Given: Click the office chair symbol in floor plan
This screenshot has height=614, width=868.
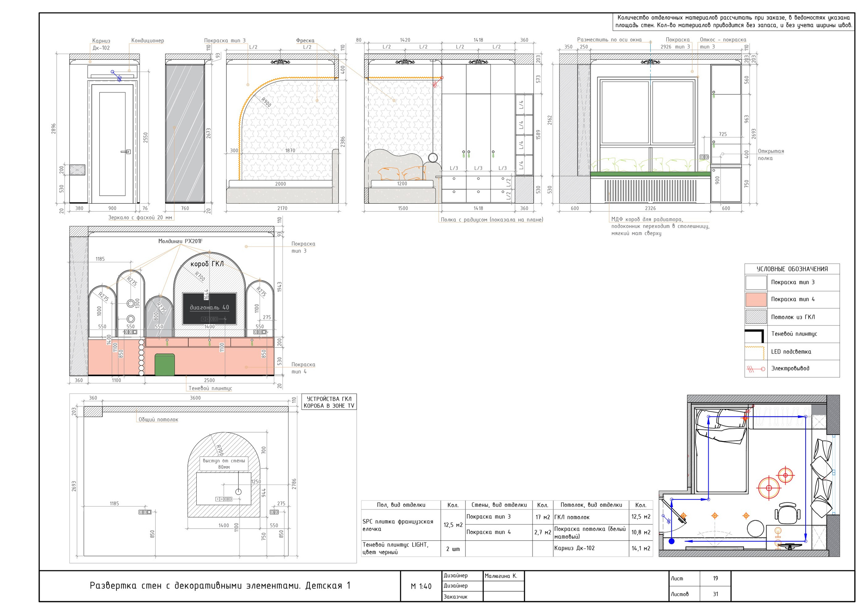Looking at the screenshot, I should coord(788,513).
